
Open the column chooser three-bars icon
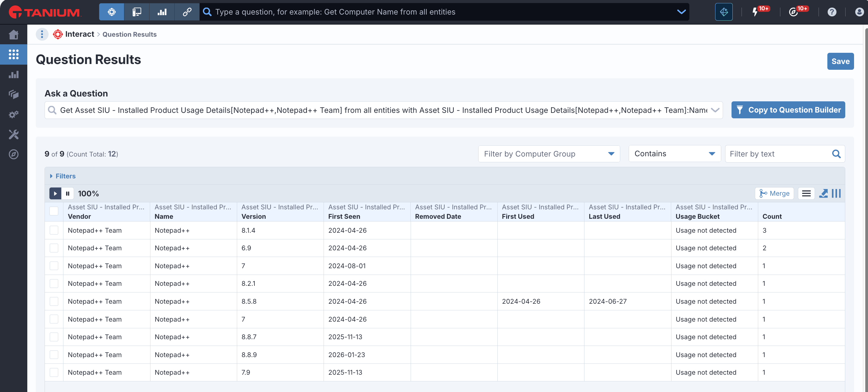click(x=836, y=194)
